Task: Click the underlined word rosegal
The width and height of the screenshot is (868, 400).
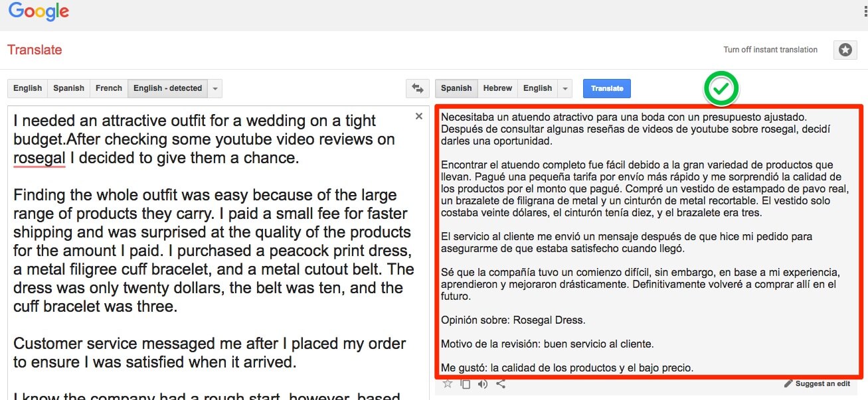Action: click(x=39, y=158)
